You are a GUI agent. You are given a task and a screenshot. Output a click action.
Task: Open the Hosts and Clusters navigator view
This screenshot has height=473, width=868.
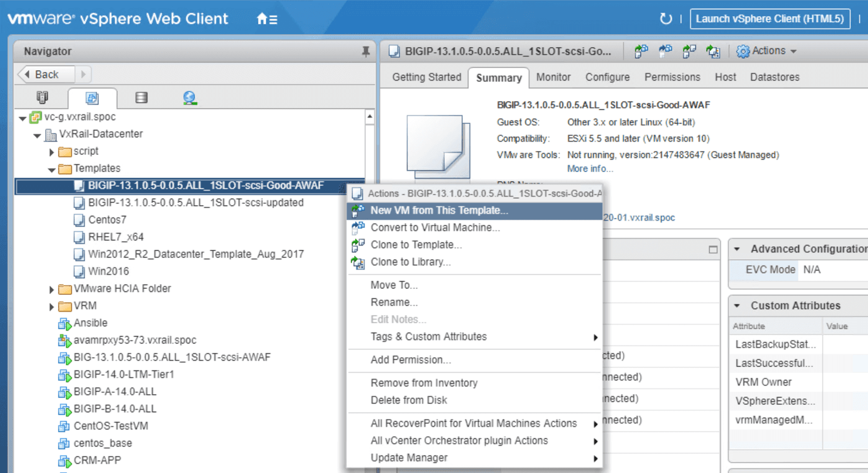point(42,97)
